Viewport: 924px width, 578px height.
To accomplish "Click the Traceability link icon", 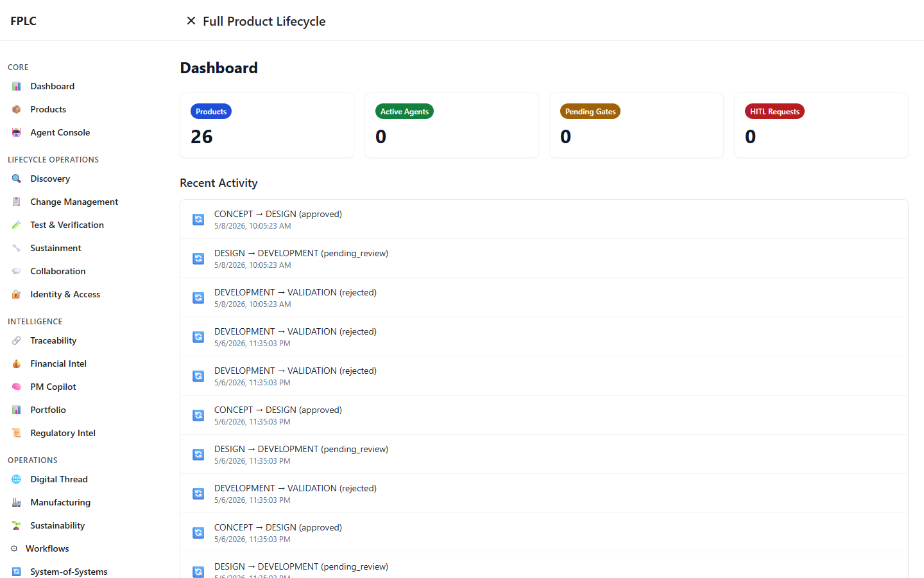I will point(17,340).
